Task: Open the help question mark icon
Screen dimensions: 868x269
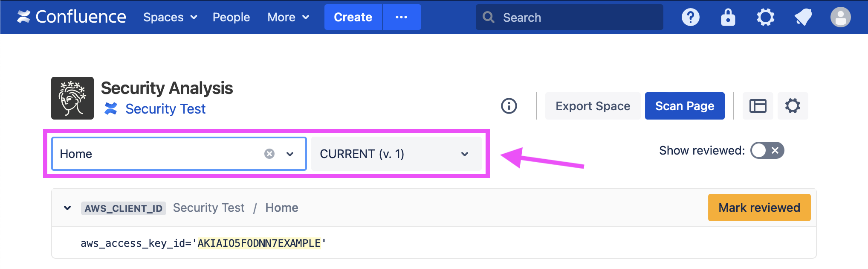Action: pyautogui.click(x=690, y=18)
